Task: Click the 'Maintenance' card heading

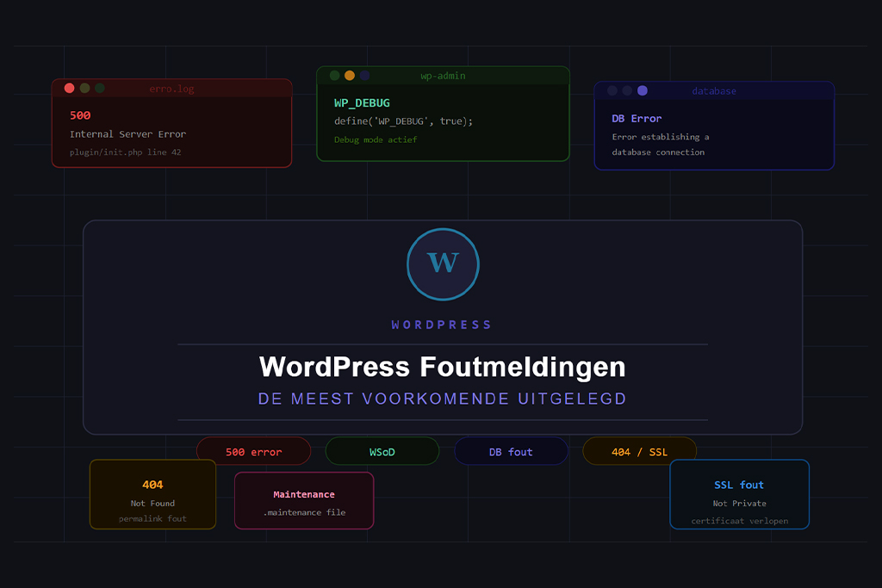Action: tap(304, 494)
